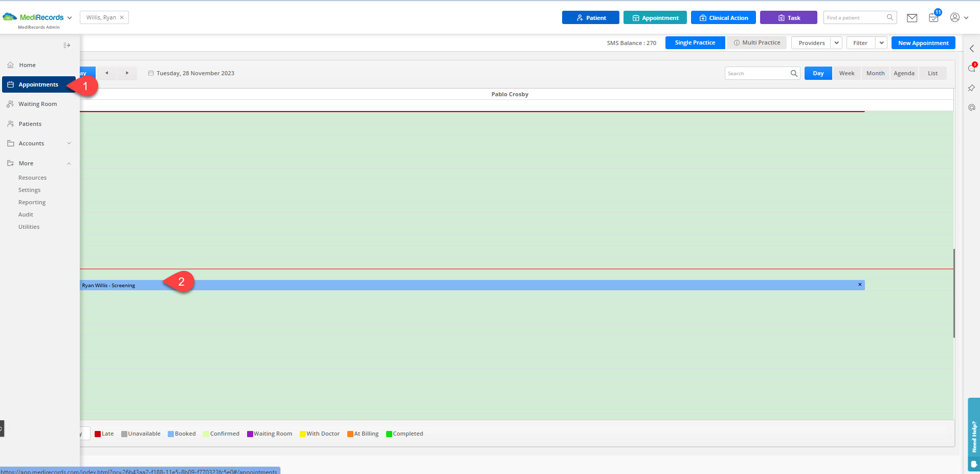Open Audit under More

[x=26, y=214]
